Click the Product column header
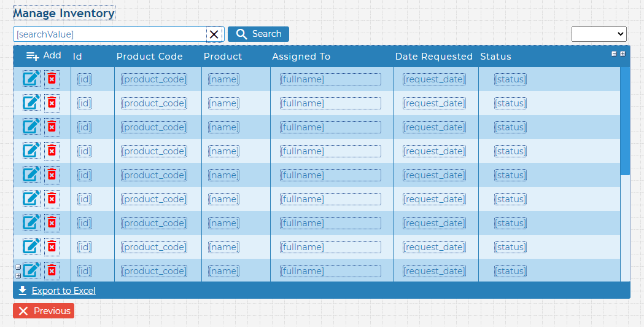The width and height of the screenshot is (644, 327). [223, 57]
